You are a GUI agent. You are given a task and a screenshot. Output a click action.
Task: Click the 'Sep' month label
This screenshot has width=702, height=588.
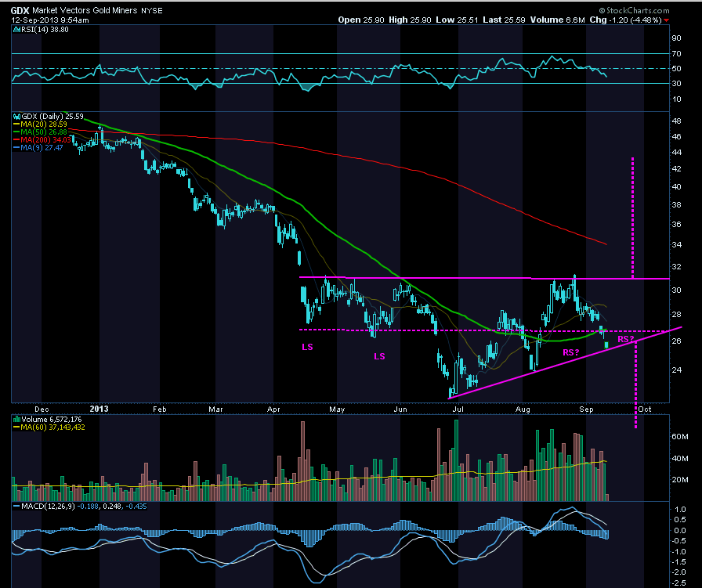click(x=586, y=409)
